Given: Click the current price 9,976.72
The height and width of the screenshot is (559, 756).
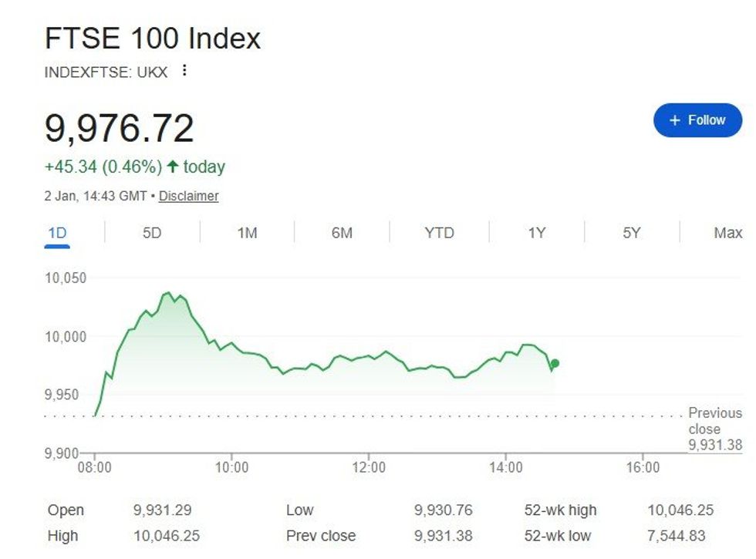Looking at the screenshot, I should pyautogui.click(x=121, y=130).
